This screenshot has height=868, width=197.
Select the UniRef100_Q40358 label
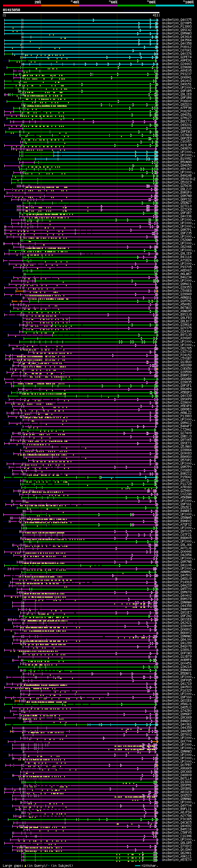(x=177, y=43)
